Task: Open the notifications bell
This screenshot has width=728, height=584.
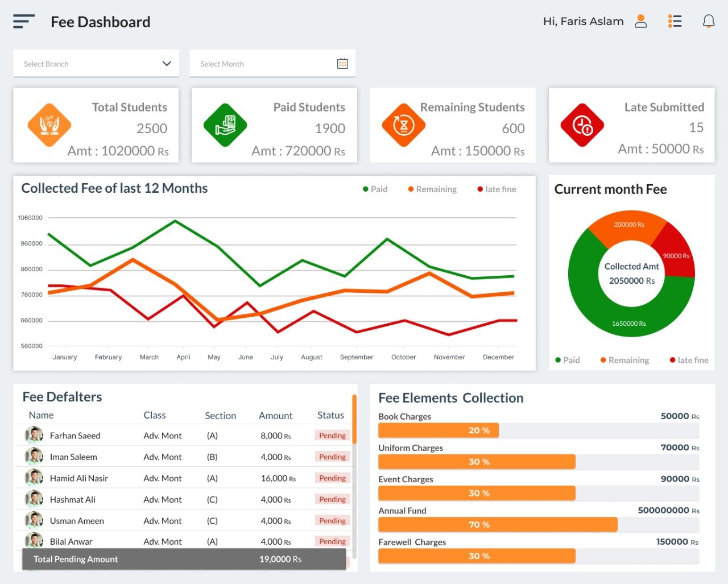Action: 709,21
